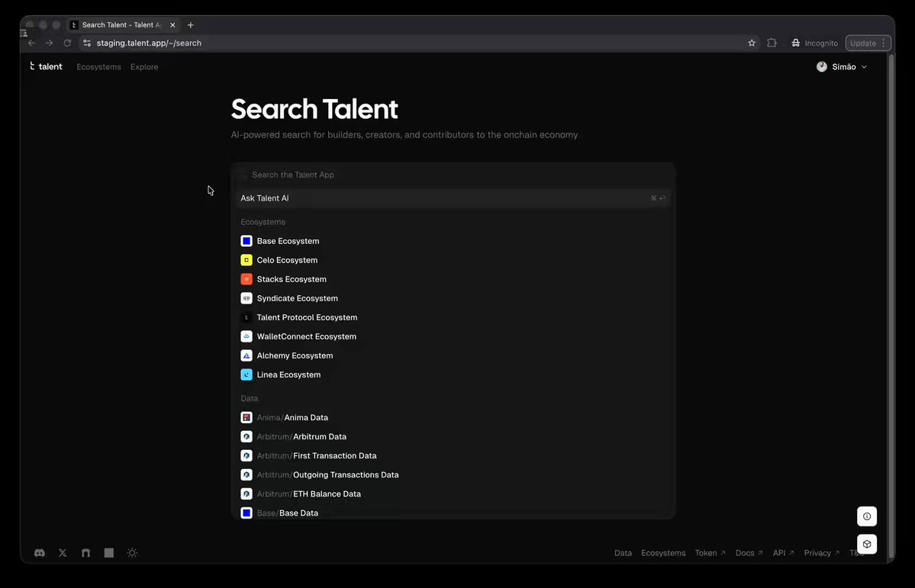Open the browser extensions puzzle icon

click(772, 43)
